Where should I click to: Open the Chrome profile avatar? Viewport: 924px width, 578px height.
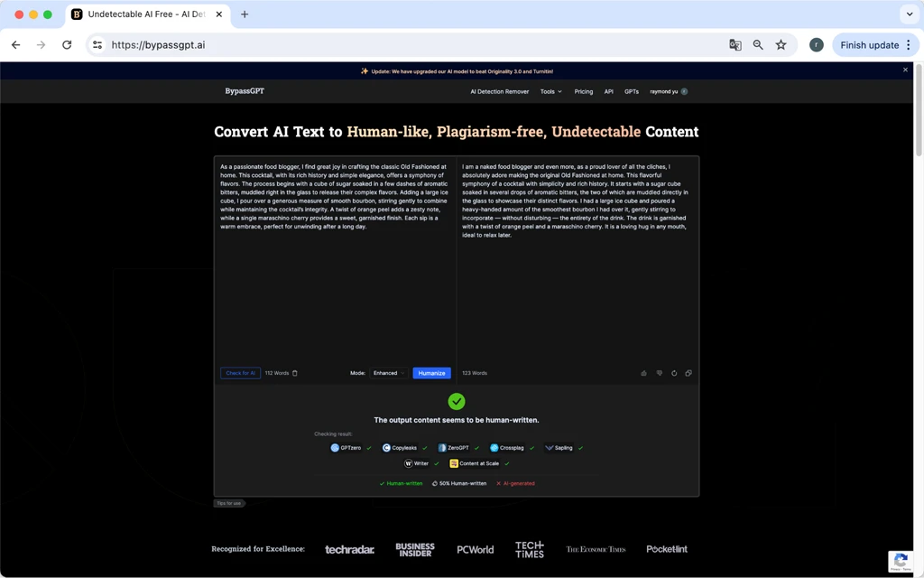pos(816,45)
